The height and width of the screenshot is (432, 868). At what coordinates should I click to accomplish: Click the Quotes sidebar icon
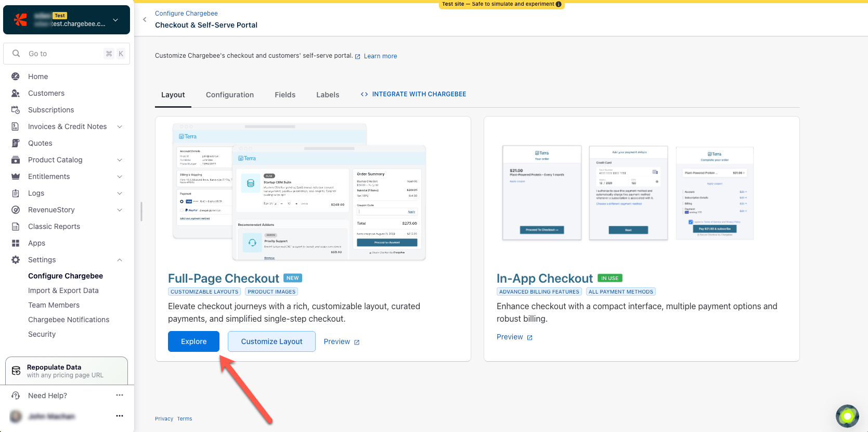tap(16, 143)
